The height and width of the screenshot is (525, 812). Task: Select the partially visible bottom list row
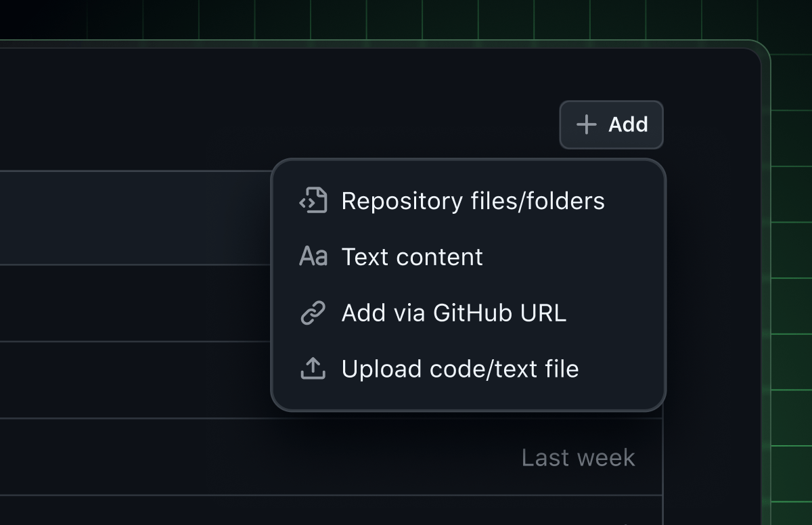coord(331,511)
